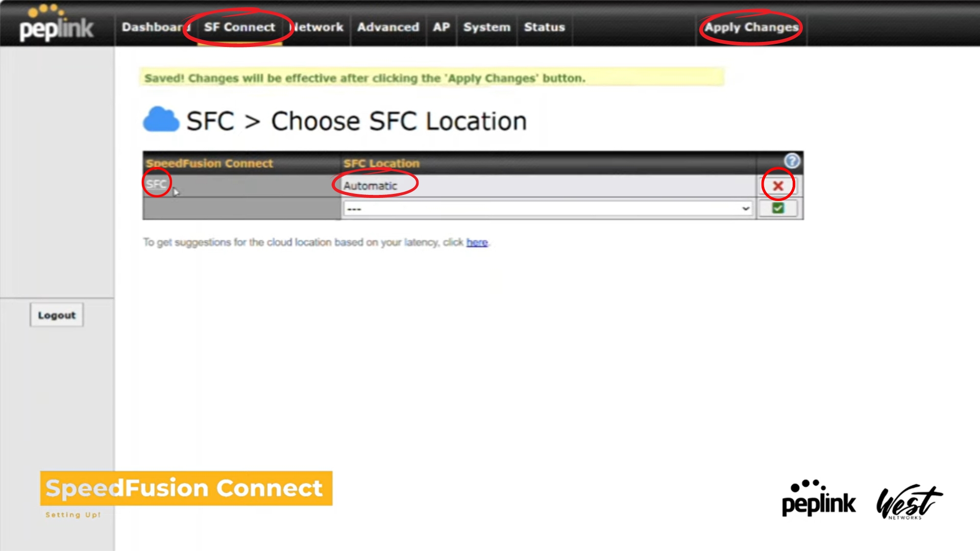Open the Advanced menu tab
Viewport: 980px width, 551px height.
pyautogui.click(x=388, y=27)
